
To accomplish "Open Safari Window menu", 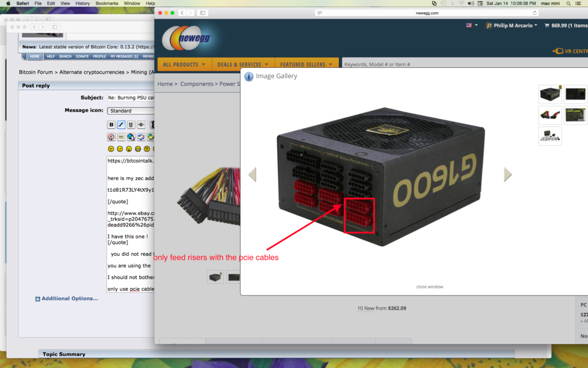I will pyautogui.click(x=132, y=3).
